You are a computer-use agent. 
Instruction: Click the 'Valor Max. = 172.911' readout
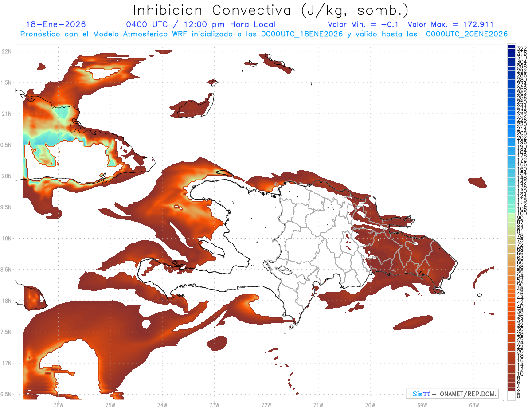450,24
